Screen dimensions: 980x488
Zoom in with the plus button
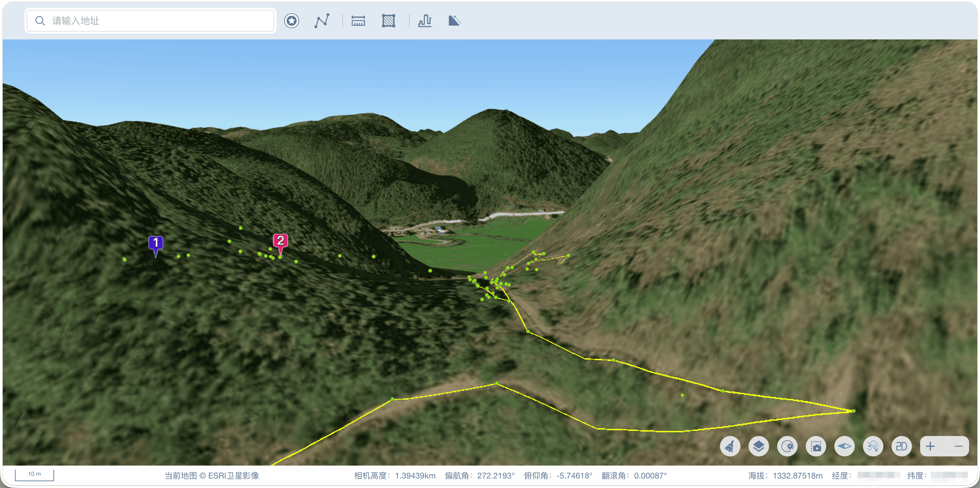[930, 446]
